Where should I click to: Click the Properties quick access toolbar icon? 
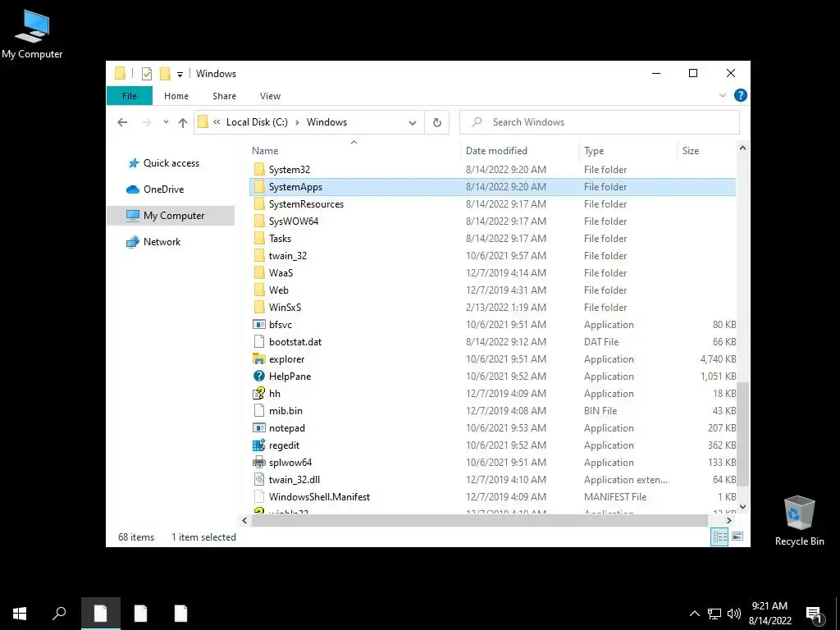pyautogui.click(x=146, y=74)
